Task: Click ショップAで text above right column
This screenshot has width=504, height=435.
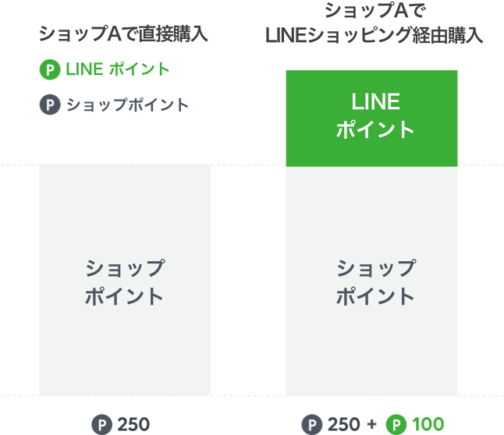Action: point(375,10)
